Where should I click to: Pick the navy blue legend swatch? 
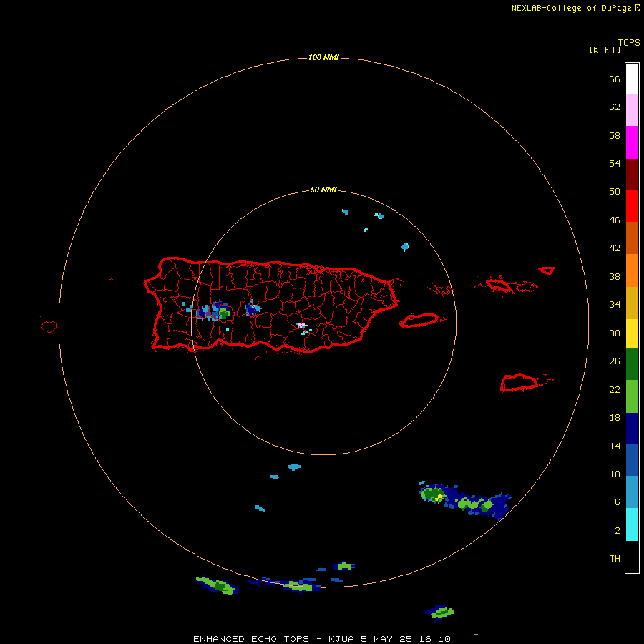(x=632, y=429)
